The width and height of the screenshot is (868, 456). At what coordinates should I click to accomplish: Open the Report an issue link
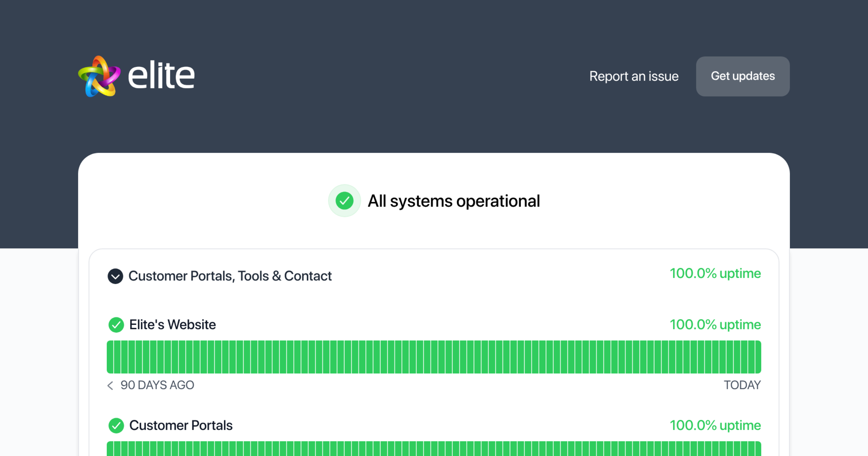click(x=634, y=76)
